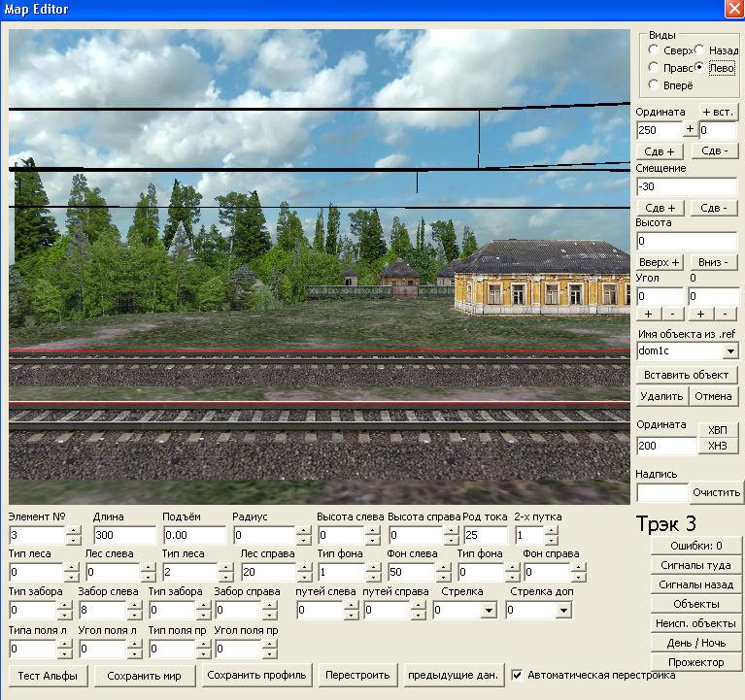Click the "Длина" input field
This screenshot has width=745, height=700.
[124, 535]
